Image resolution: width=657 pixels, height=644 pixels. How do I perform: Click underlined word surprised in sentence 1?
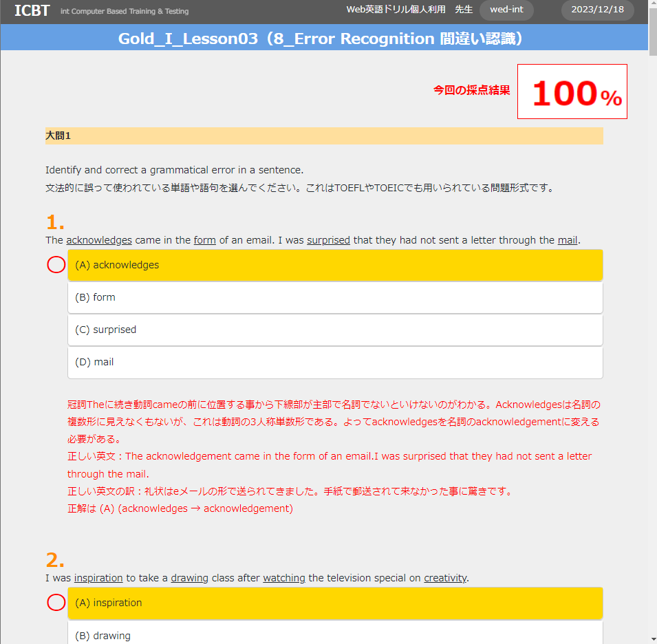click(328, 240)
